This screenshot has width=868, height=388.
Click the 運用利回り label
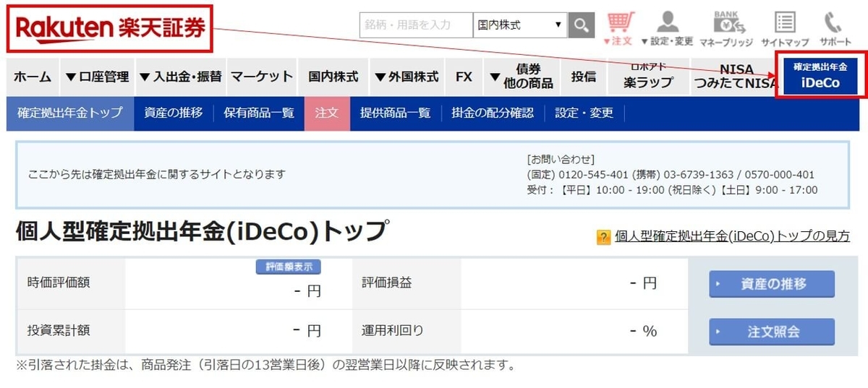393,331
